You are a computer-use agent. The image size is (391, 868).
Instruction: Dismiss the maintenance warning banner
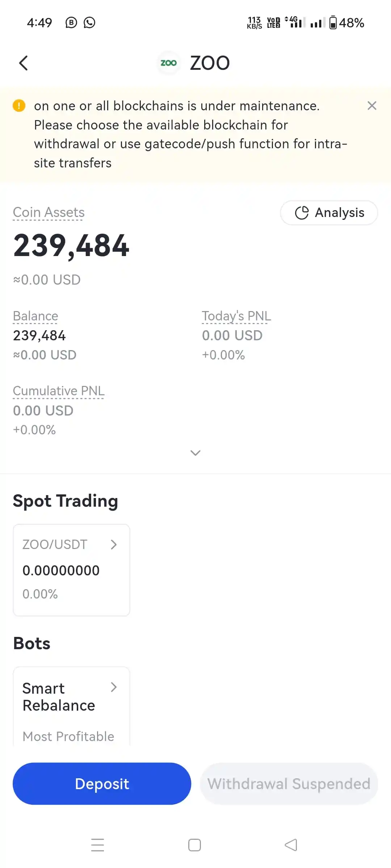click(x=372, y=106)
